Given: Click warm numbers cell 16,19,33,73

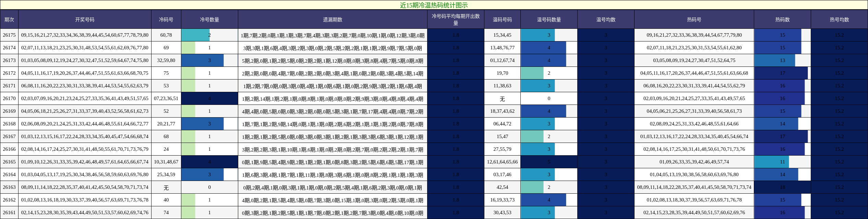Looking at the screenshot, I should [502, 200].
